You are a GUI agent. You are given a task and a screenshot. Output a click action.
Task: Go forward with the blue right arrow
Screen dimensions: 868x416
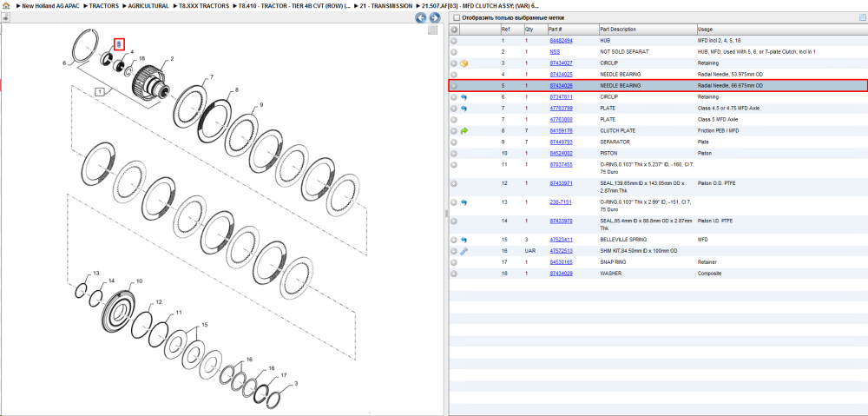point(435,18)
